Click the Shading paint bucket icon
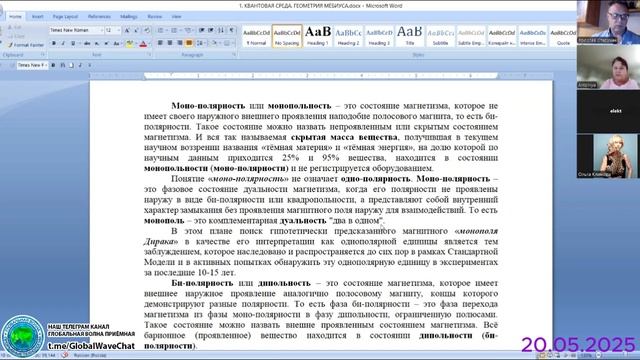Screen dimensions: 640x360 (x=213, y=43)
